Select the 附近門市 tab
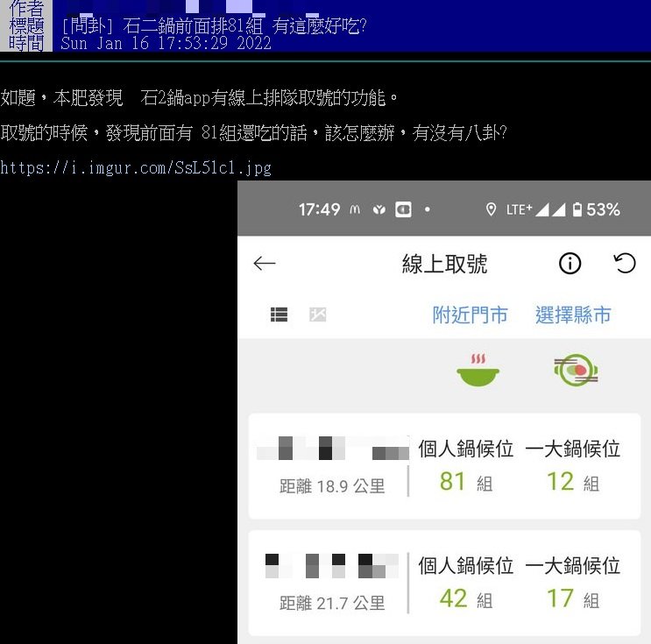651x644 pixels. [x=470, y=315]
